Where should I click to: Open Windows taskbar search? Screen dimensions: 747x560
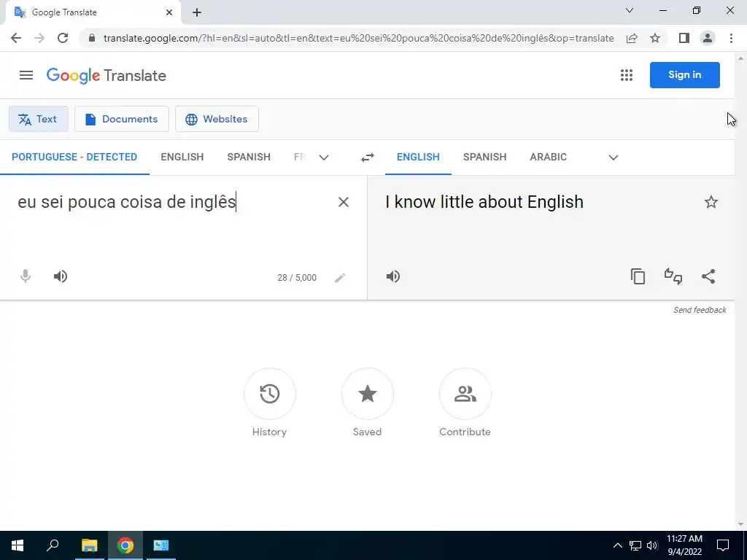(x=53, y=545)
